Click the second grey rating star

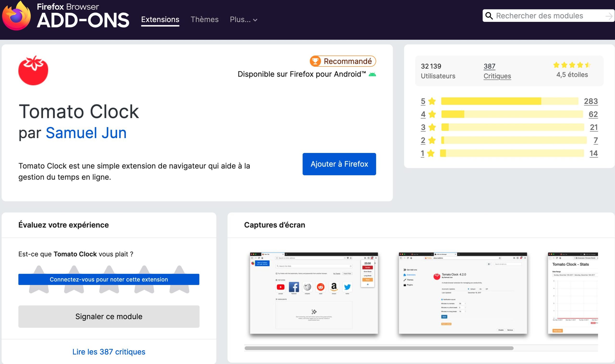pyautogui.click(x=74, y=279)
